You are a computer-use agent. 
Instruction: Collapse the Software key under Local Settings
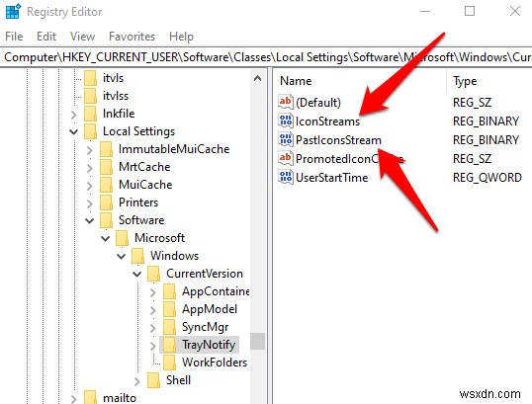coord(90,221)
